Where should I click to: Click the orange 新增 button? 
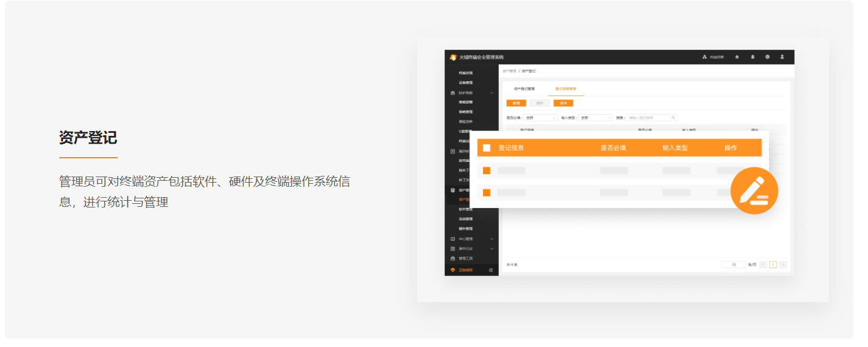[x=516, y=103]
